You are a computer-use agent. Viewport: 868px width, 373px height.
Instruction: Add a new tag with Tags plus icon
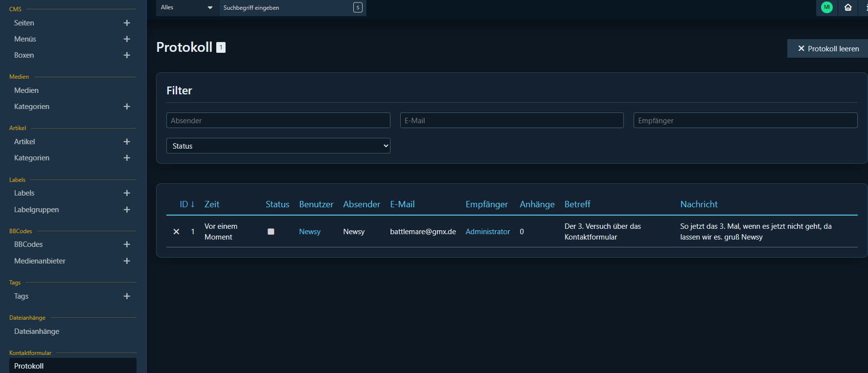pyautogui.click(x=127, y=296)
